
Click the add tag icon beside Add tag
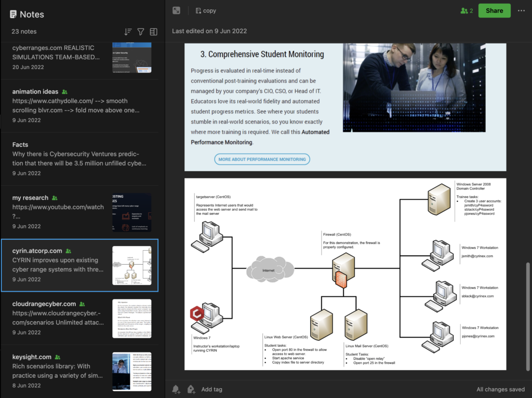click(x=191, y=389)
